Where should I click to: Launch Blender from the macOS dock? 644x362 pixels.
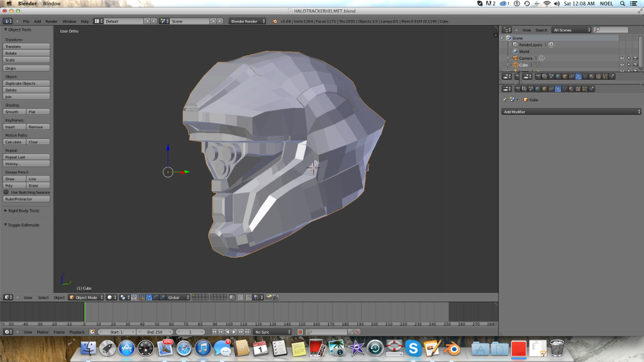coord(453,348)
